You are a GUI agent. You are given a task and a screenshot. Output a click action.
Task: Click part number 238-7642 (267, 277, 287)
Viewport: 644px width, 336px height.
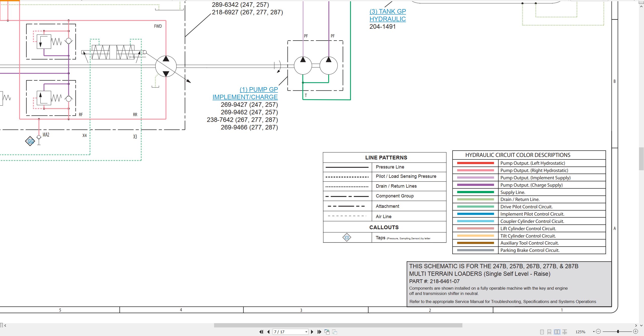(242, 120)
